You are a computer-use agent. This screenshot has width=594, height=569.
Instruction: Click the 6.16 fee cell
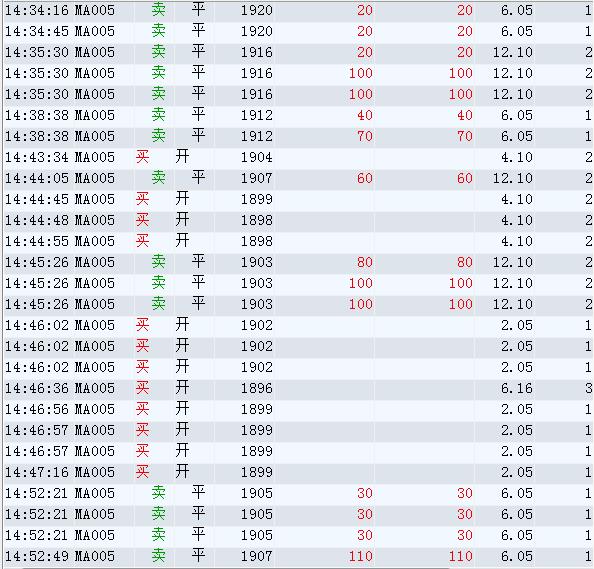pyautogui.click(x=517, y=388)
